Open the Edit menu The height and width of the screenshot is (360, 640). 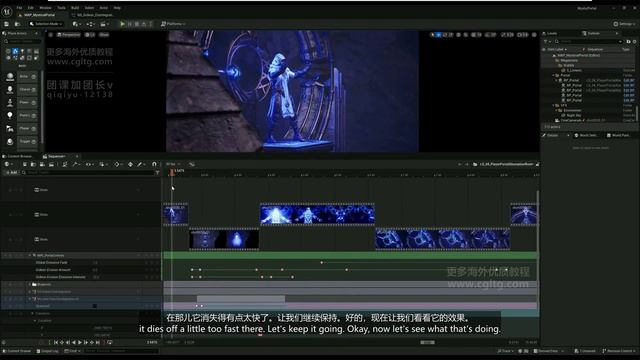pos(31,8)
